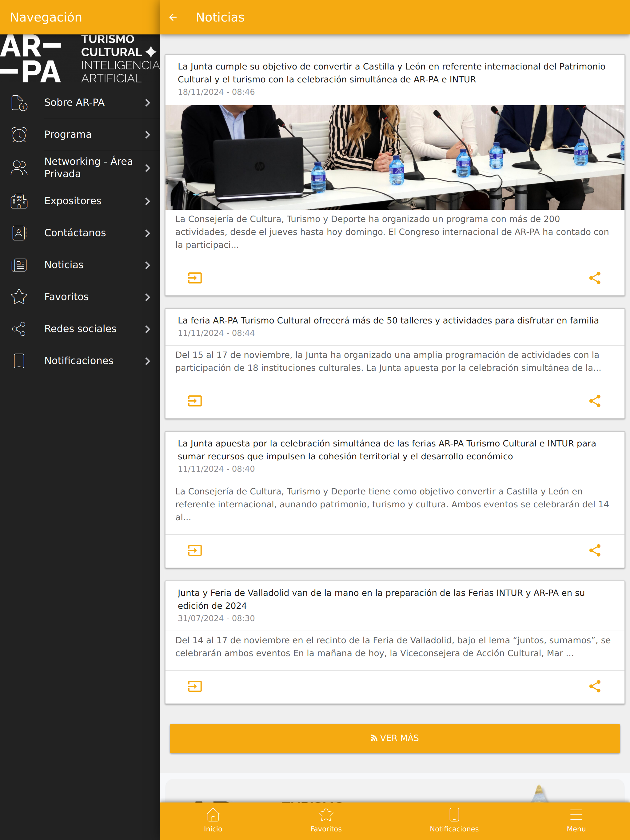This screenshot has width=630, height=840.
Task: Click the Expositores building icon
Action: (x=19, y=201)
